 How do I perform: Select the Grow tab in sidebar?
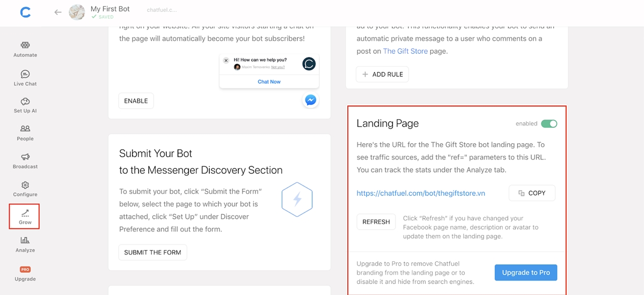point(25,217)
